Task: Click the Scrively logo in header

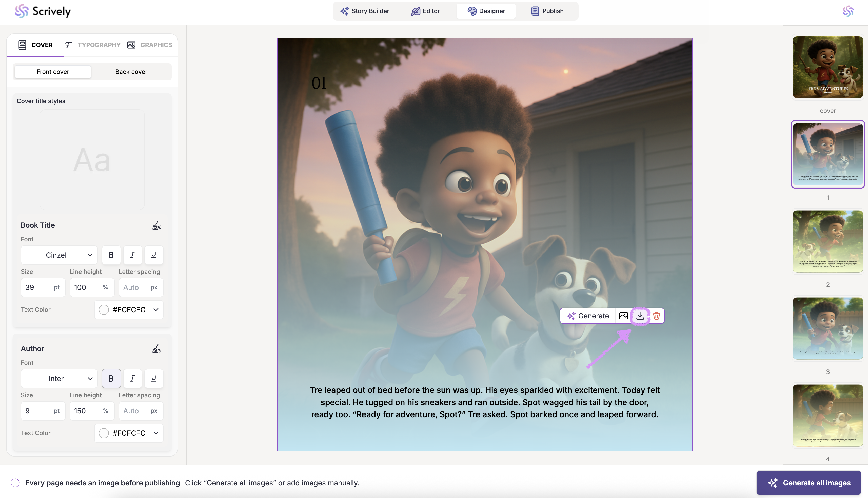Action: 43,11
